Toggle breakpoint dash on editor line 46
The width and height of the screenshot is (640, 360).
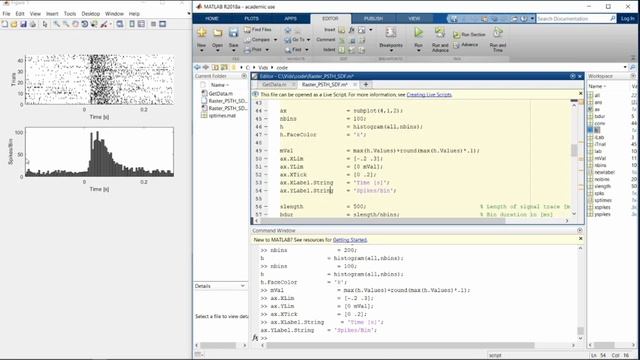coord(266,127)
